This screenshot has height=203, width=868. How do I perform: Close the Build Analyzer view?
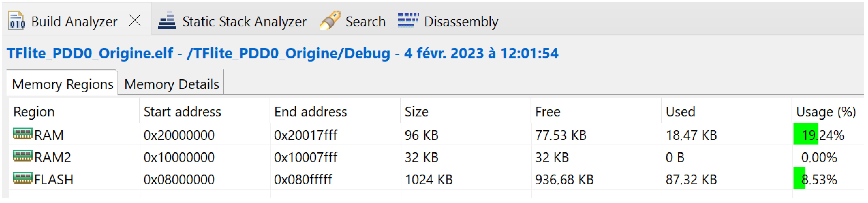coord(135,21)
